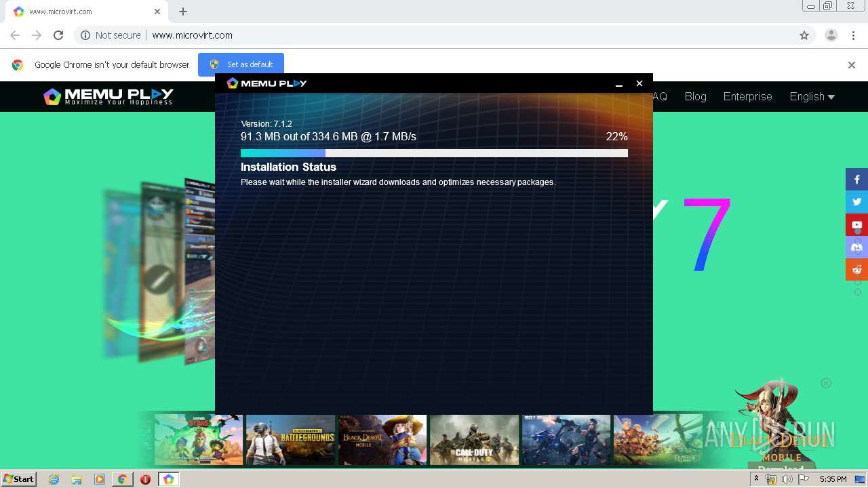Close the www.microvirt.com tab
This screenshot has height=488, width=868.
[157, 12]
